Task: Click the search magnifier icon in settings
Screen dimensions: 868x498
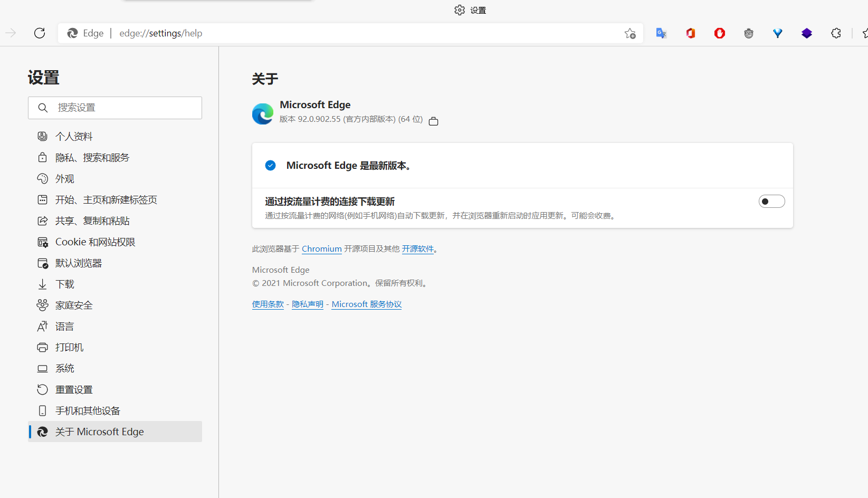Action: pos(43,108)
